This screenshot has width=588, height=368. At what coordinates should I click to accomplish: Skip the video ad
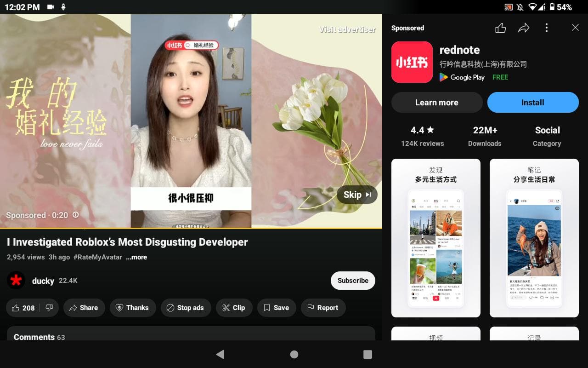click(357, 195)
